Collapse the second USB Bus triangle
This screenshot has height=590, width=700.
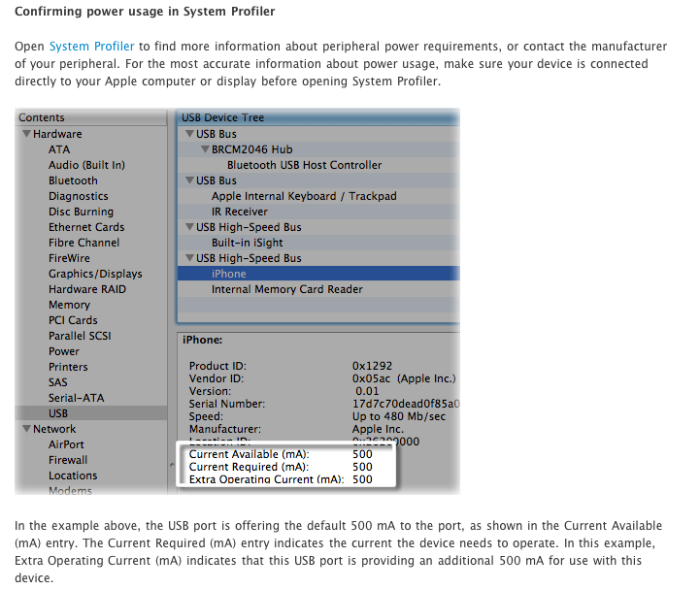pyautogui.click(x=189, y=180)
